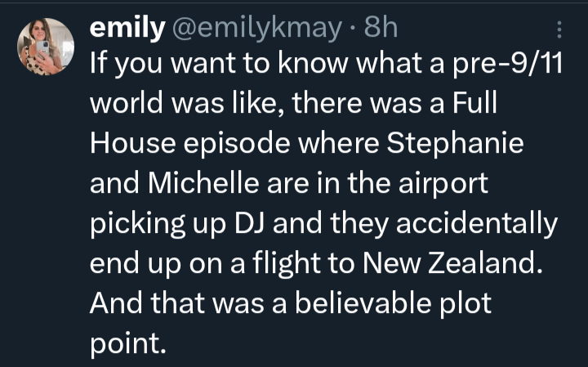Click the name "Stephanie" in the tweet

[454, 144]
